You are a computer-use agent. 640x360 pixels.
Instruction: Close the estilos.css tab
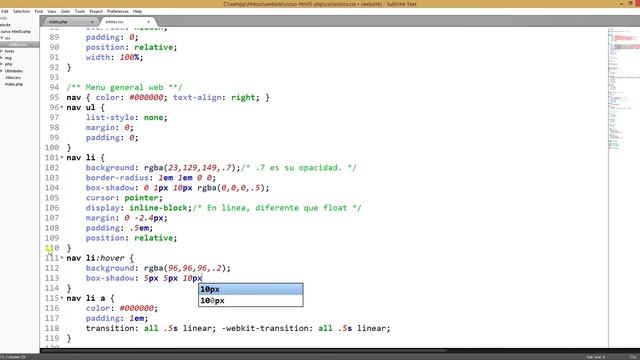pyautogui.click(x=149, y=22)
